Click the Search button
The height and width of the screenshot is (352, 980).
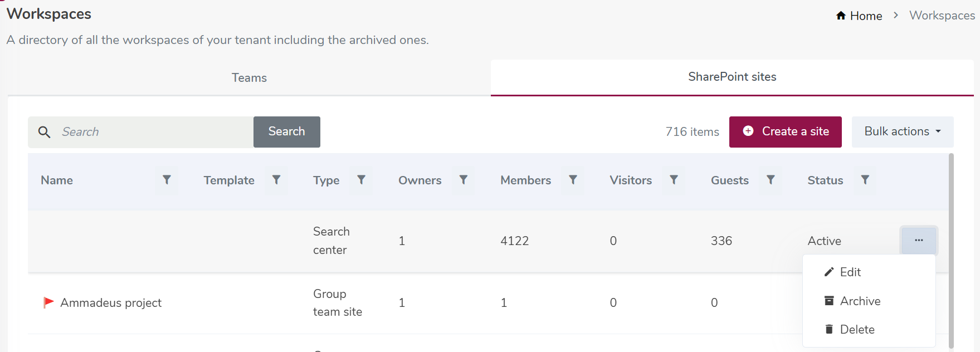287,132
